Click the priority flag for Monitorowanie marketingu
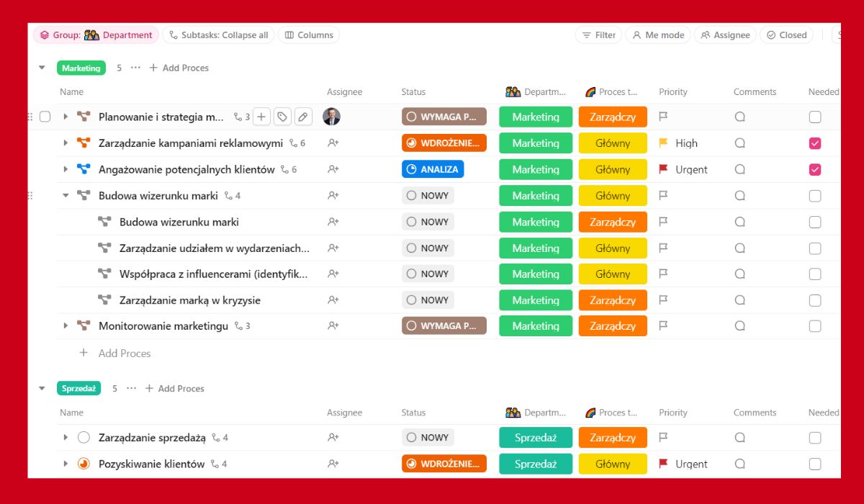864x504 pixels. [664, 326]
